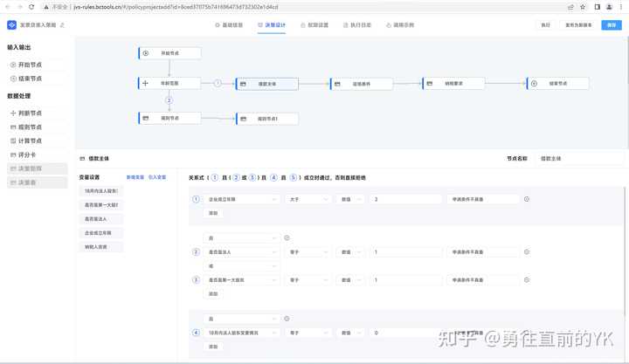Click the start node play icon on canvas
The height and width of the screenshot is (364, 629).
tap(146, 53)
